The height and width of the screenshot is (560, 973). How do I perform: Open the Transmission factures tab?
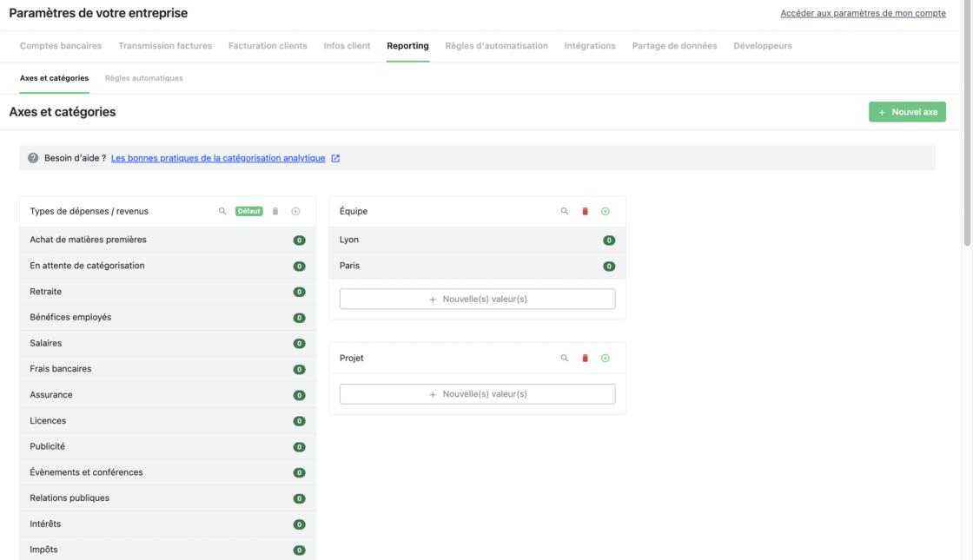tap(165, 46)
